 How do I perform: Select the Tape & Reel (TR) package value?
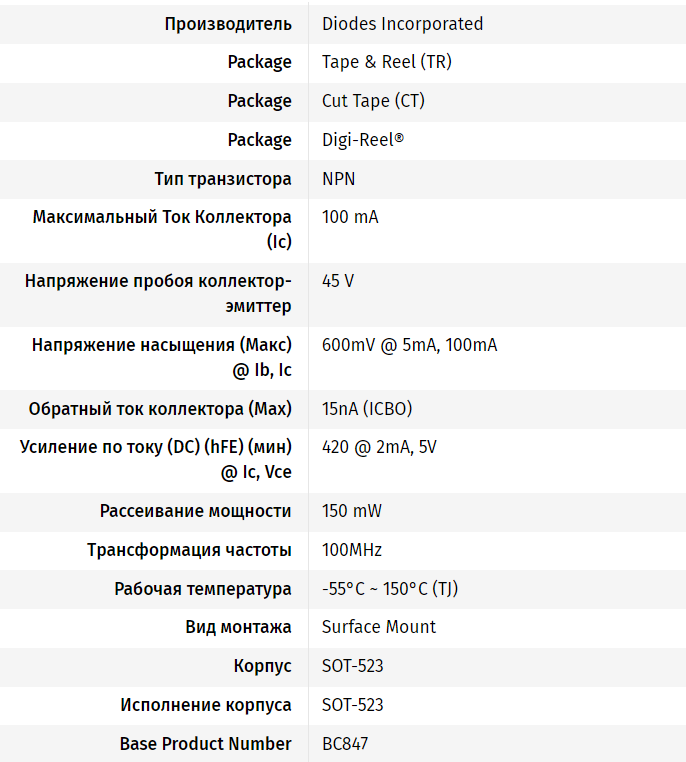pyautogui.click(x=386, y=62)
